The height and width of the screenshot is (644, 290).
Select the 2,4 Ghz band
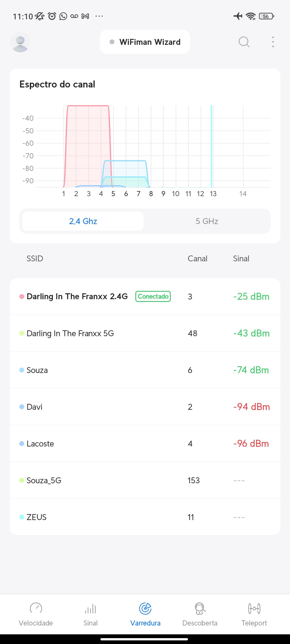83,221
